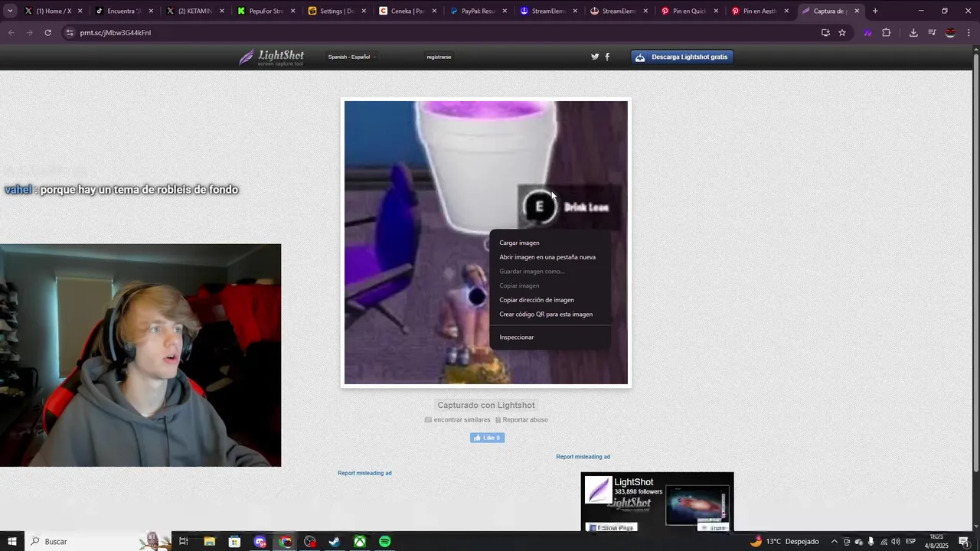
Task: Click the registrarse link
Action: (439, 57)
